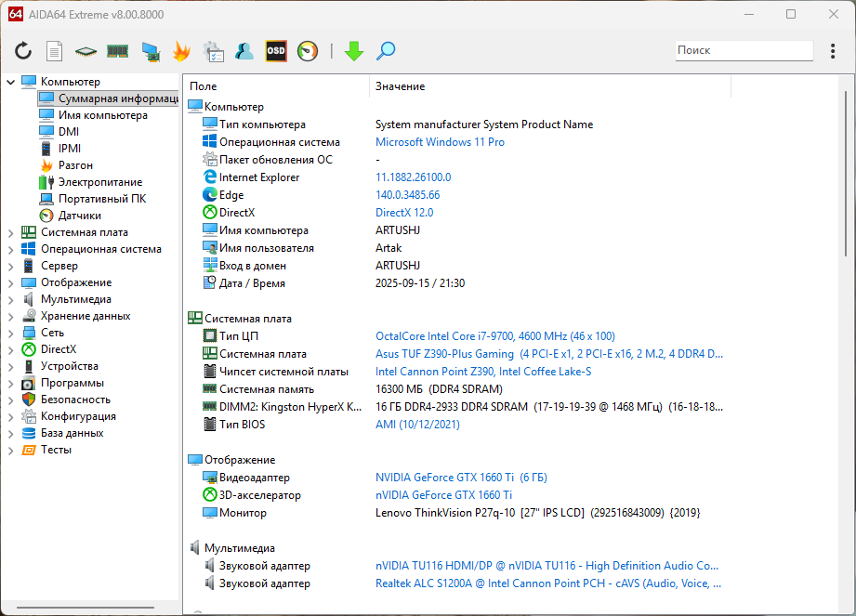This screenshot has width=856, height=616.
Task: Select the Электропитание battery icon
Action: (x=46, y=182)
